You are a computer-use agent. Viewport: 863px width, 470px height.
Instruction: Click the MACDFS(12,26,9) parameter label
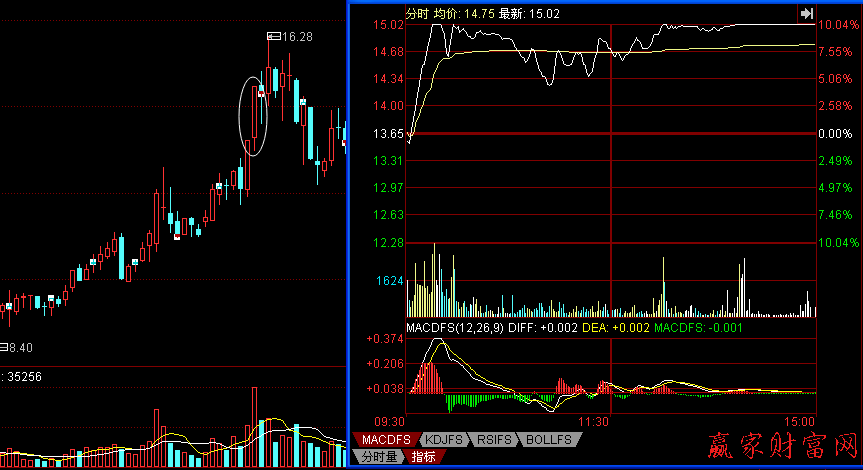pyautogui.click(x=455, y=327)
